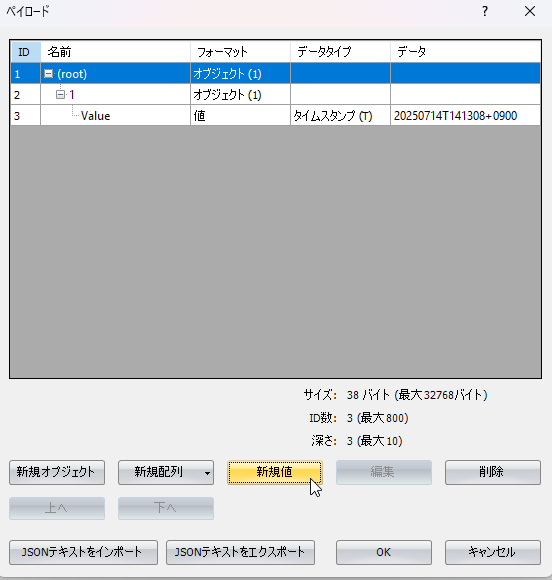This screenshot has width=552, height=580.
Task: Click the help question mark icon
Action: pyautogui.click(x=485, y=11)
